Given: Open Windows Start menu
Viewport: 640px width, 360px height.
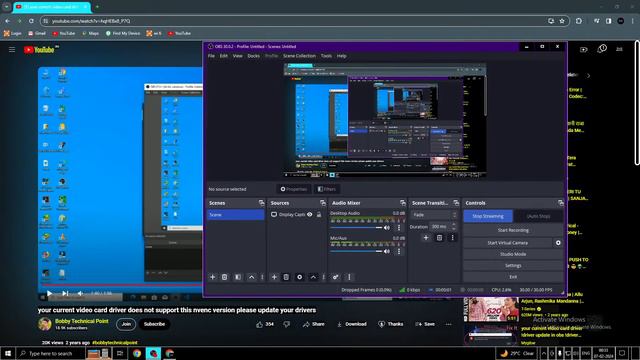Looking at the screenshot, I should tap(8, 353).
